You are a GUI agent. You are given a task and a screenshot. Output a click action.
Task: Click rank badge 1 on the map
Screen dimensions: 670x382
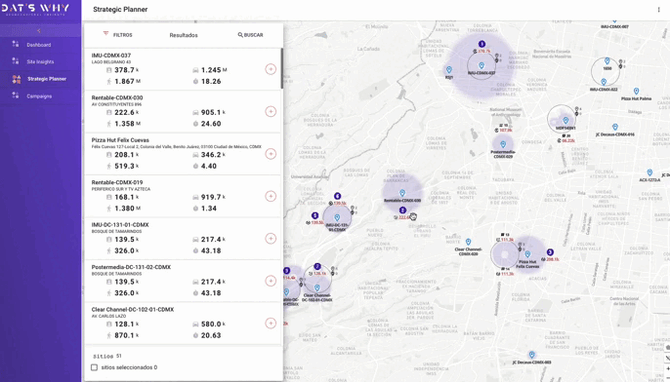[x=482, y=44]
